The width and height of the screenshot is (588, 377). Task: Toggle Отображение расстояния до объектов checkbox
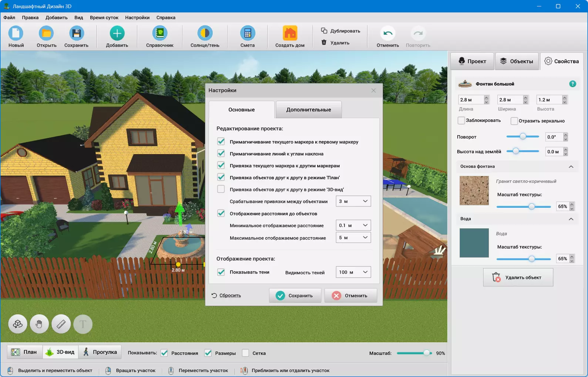pyautogui.click(x=221, y=213)
